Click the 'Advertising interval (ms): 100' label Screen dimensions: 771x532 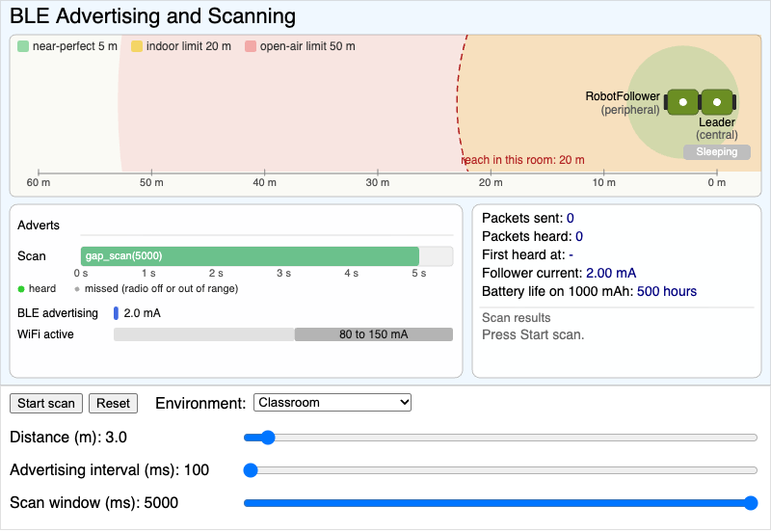[110, 470]
